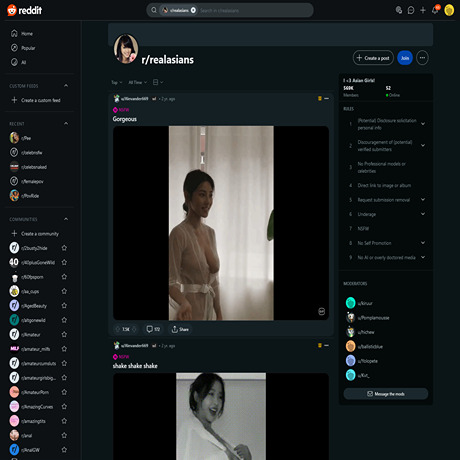Open the Reddit home logo
The height and width of the screenshot is (460, 460).
[x=24, y=10]
